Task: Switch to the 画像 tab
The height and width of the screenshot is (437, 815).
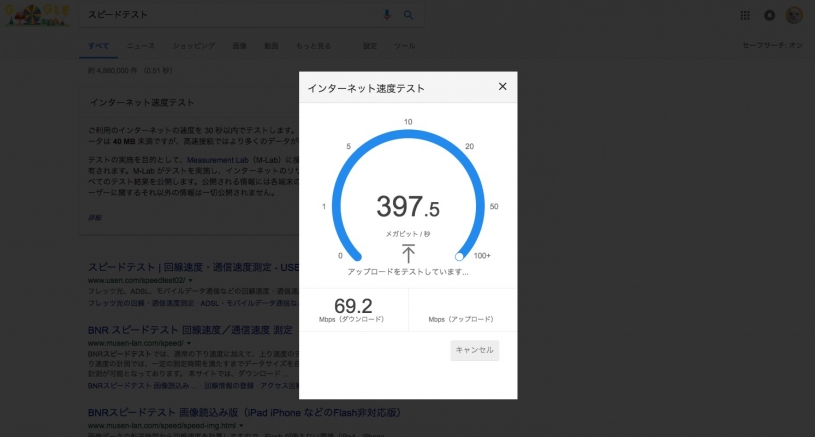Action: (239, 46)
